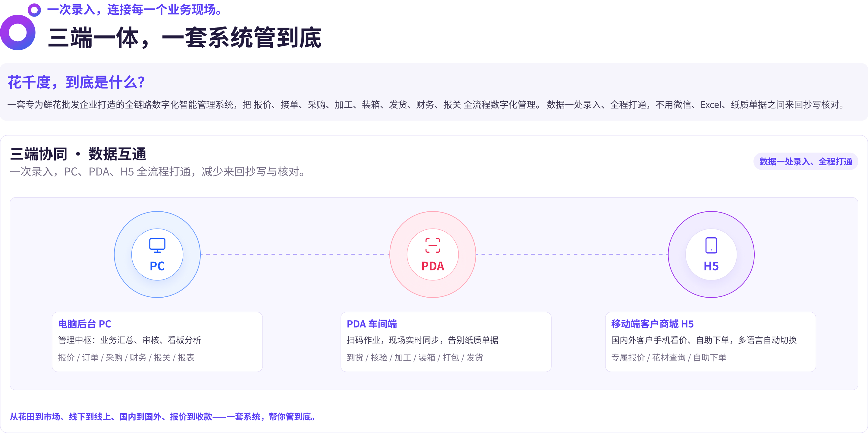Open the '电脑后台 PC' card title
The height and width of the screenshot is (433, 868).
(85, 324)
